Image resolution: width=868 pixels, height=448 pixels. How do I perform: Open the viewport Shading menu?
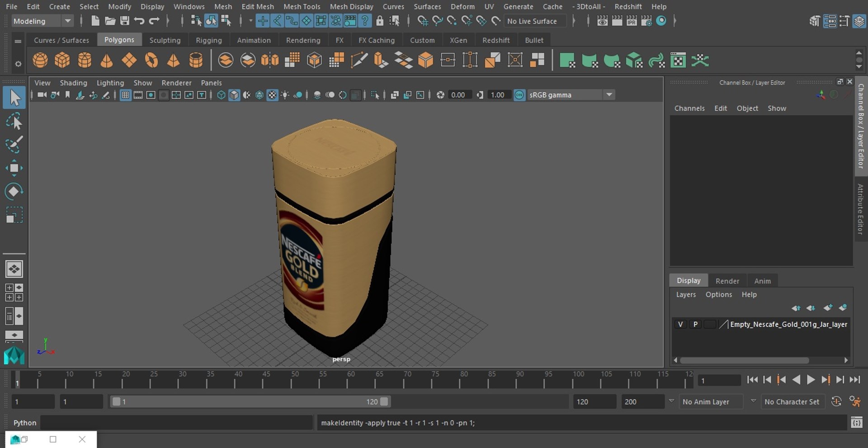(73, 83)
